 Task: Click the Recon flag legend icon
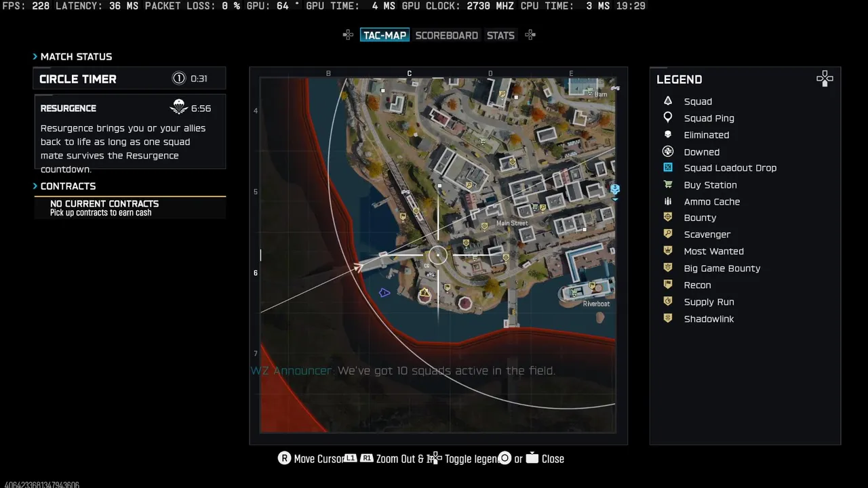(x=668, y=285)
